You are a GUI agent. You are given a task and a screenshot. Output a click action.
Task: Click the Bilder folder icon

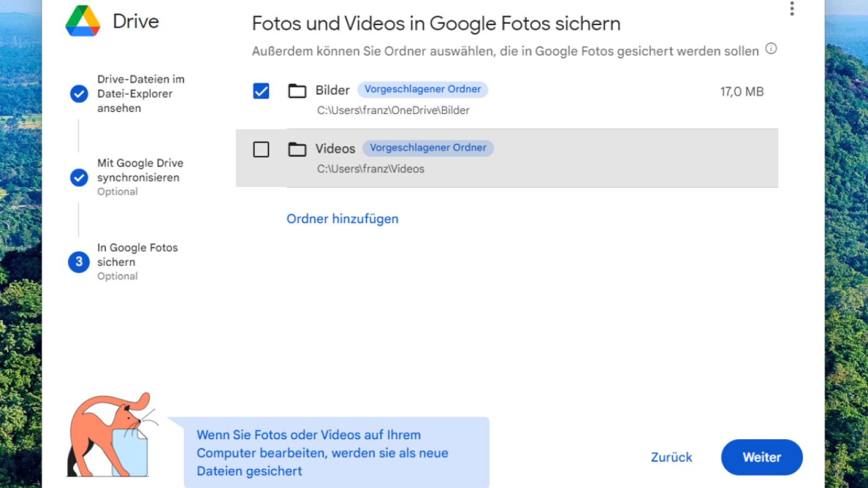(297, 91)
